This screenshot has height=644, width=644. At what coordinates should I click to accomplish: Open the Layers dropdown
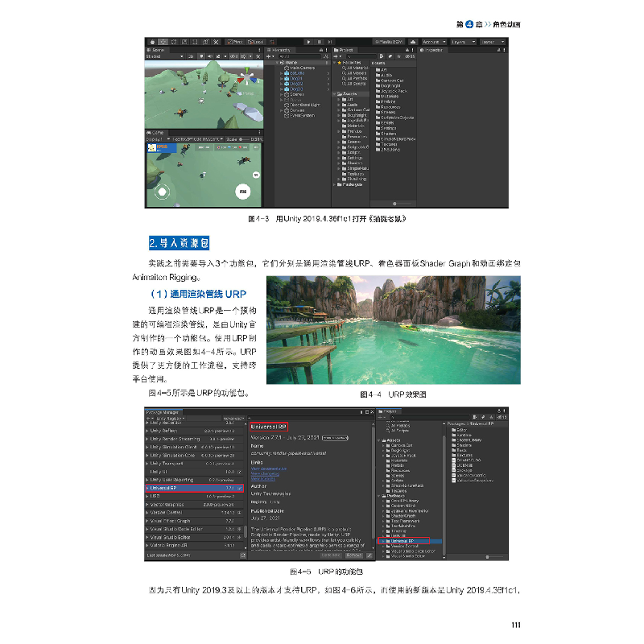pyautogui.click(x=463, y=42)
